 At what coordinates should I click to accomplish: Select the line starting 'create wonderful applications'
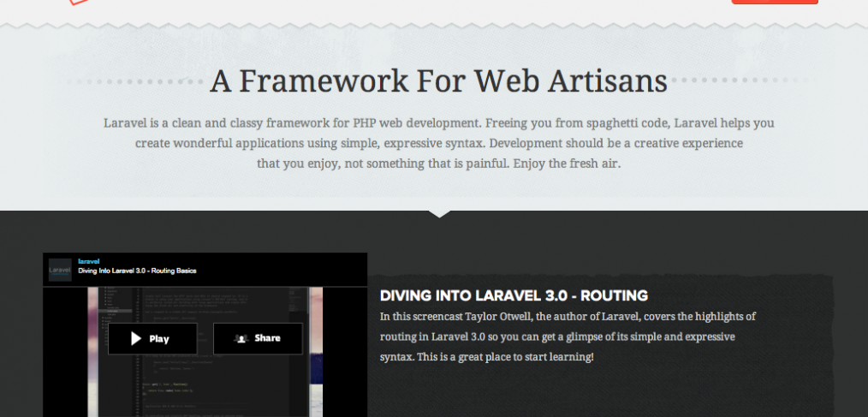tap(438, 144)
